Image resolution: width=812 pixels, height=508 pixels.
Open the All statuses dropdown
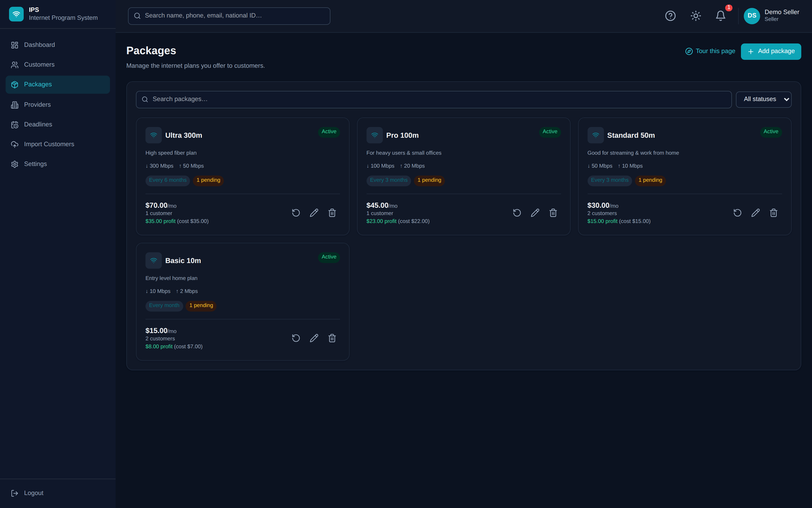pyautogui.click(x=764, y=99)
